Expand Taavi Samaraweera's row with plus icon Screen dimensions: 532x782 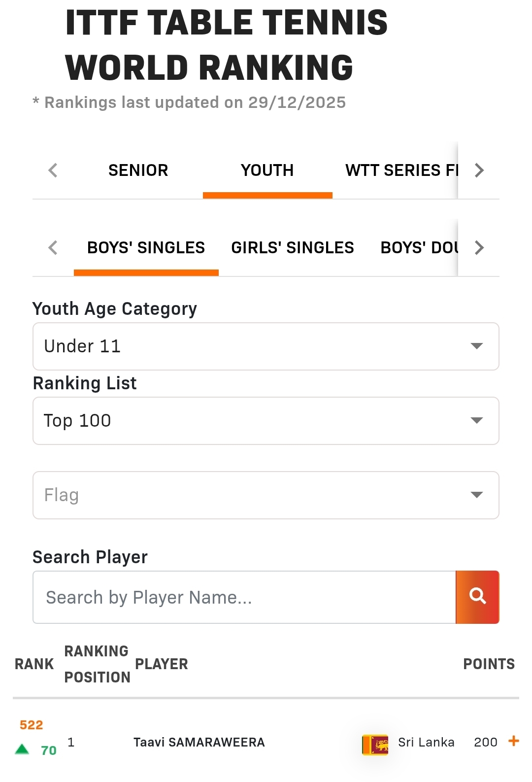[514, 741]
